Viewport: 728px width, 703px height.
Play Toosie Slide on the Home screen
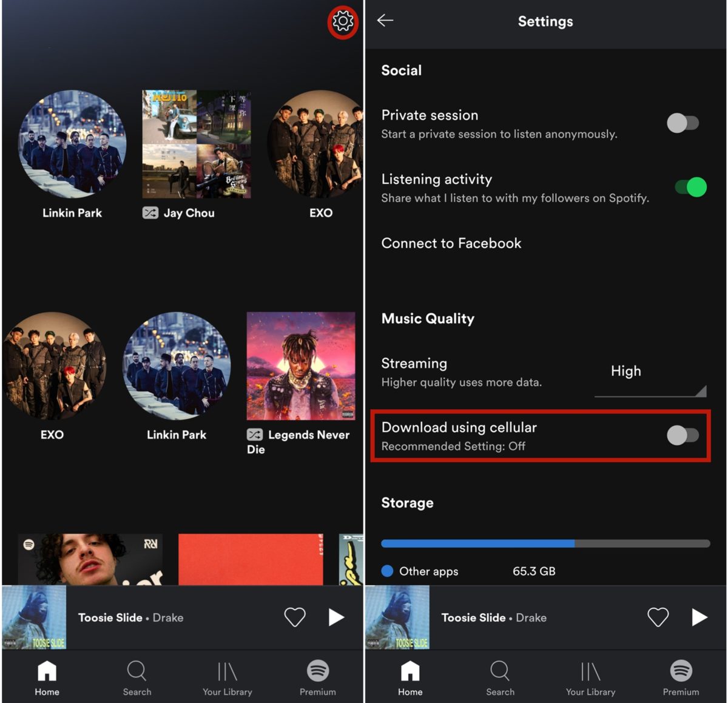point(336,617)
